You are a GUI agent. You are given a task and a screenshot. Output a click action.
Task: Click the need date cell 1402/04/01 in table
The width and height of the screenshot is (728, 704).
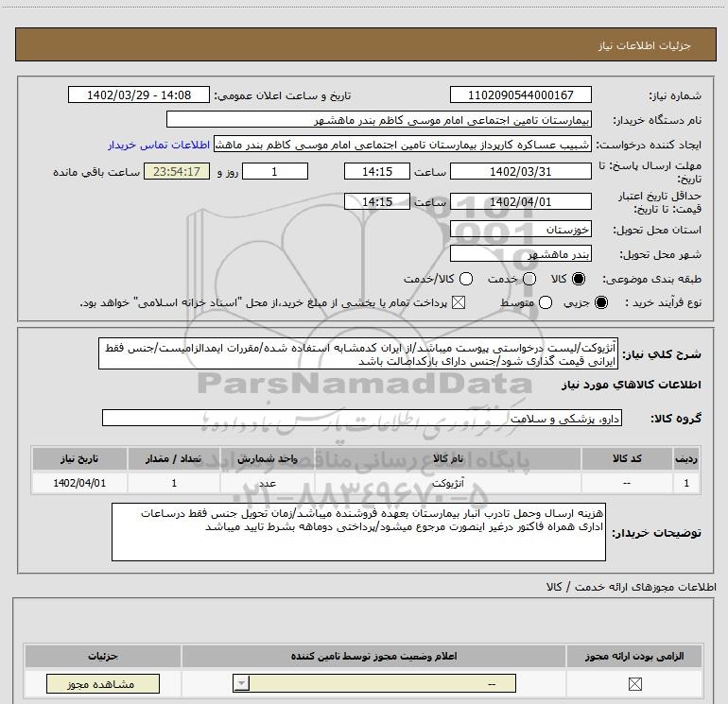coord(79,483)
